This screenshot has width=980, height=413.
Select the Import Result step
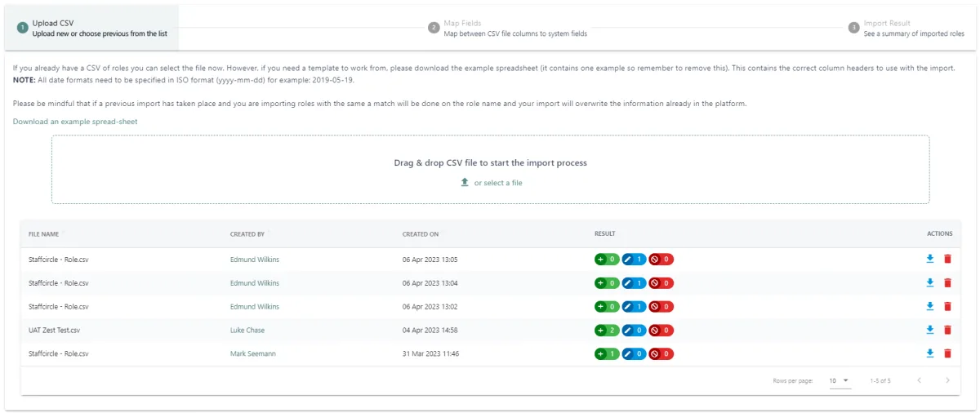pyautogui.click(x=906, y=28)
